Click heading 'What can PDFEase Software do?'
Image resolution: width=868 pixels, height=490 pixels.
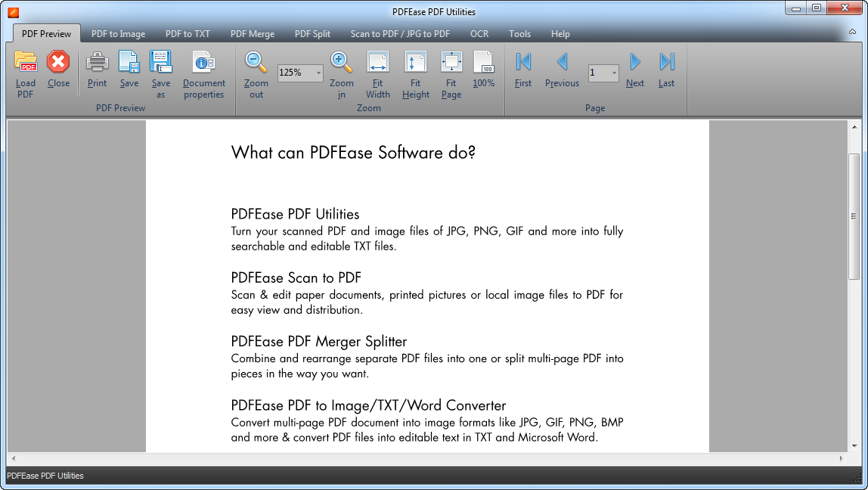[x=353, y=153]
